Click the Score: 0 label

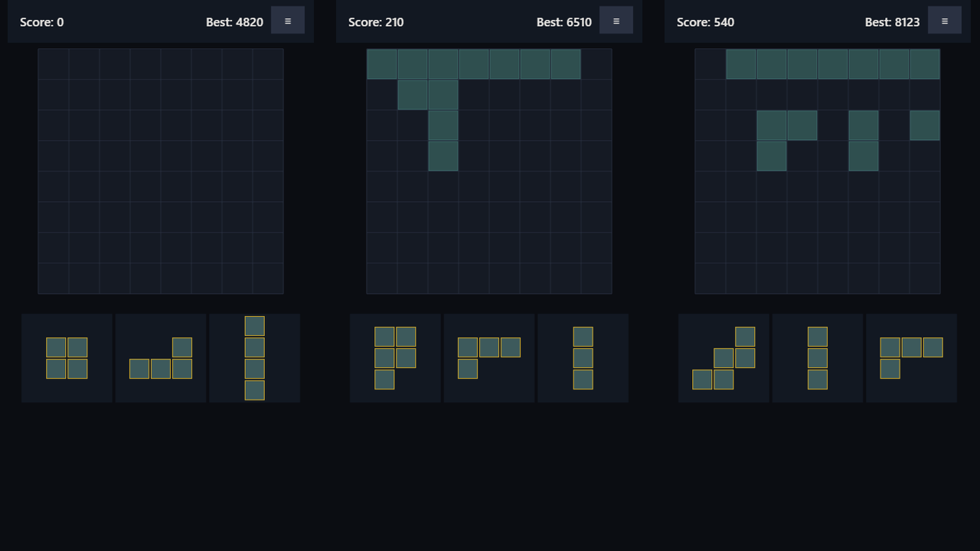(42, 22)
